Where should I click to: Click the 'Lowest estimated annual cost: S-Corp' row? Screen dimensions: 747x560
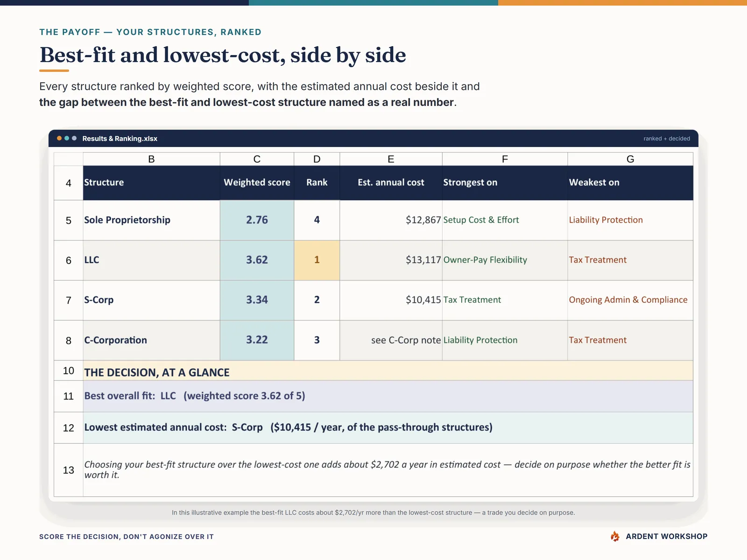[x=388, y=427]
